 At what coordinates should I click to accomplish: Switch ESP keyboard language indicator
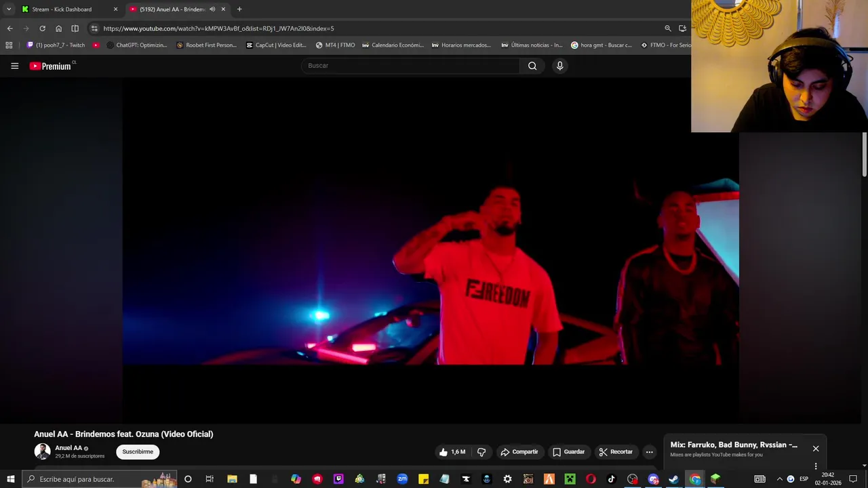[x=804, y=479]
